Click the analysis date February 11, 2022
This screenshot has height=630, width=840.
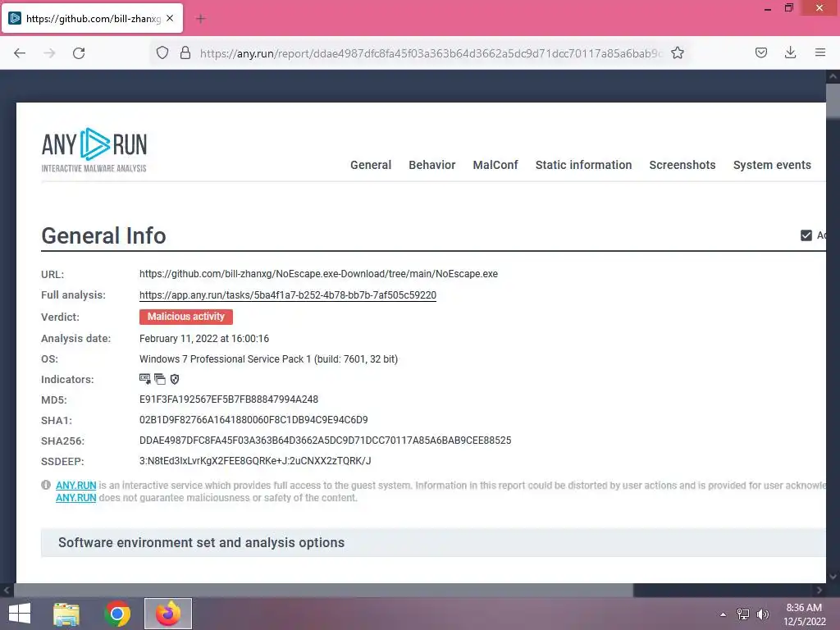[204, 339]
